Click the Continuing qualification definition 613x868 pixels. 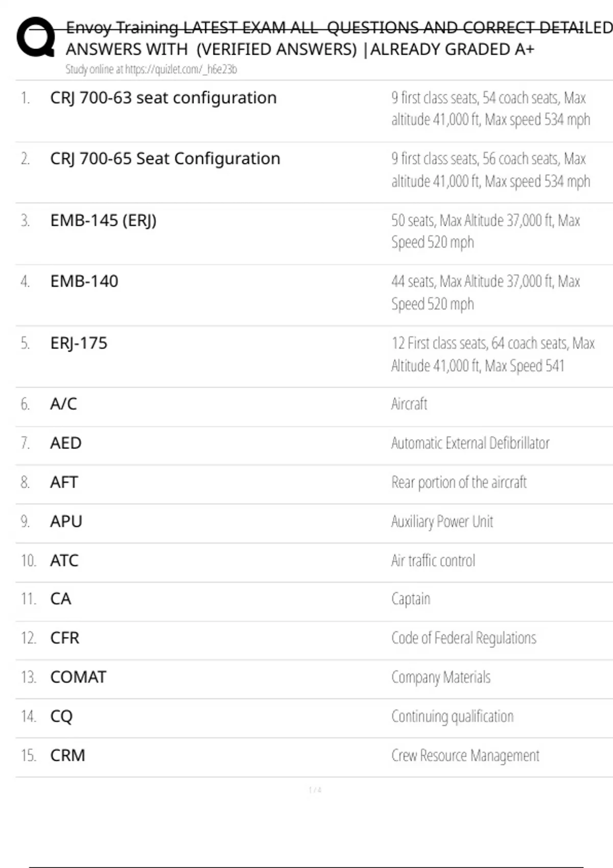[x=452, y=716]
